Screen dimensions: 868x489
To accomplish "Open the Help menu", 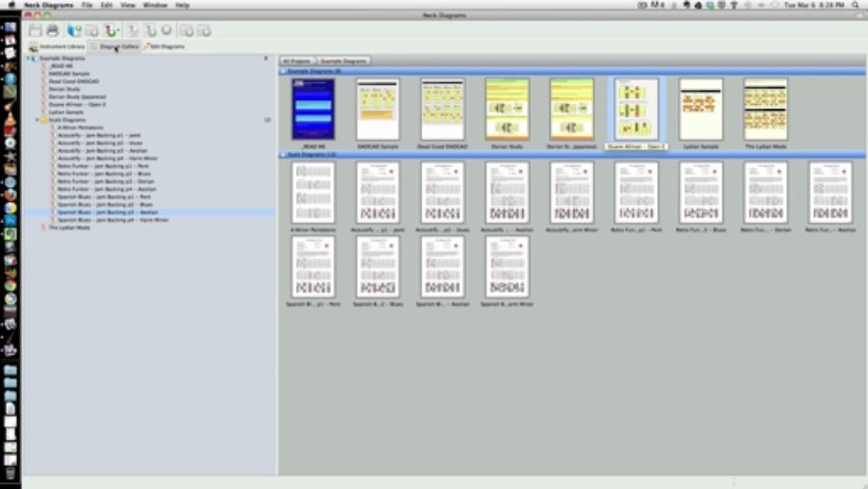I will [x=182, y=5].
